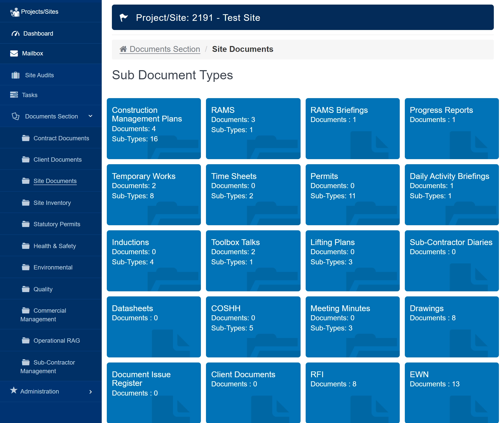Open Contract Documents in sidebar

coord(61,138)
